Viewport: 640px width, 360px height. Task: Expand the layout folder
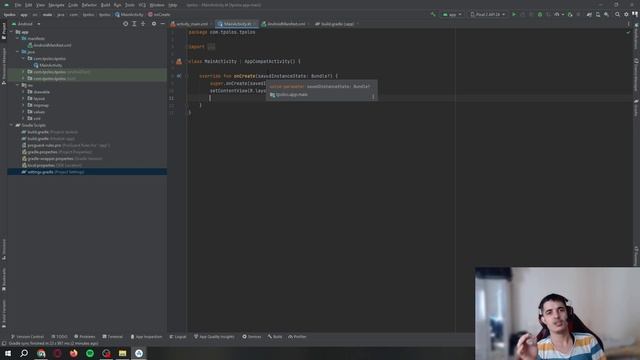pos(23,98)
